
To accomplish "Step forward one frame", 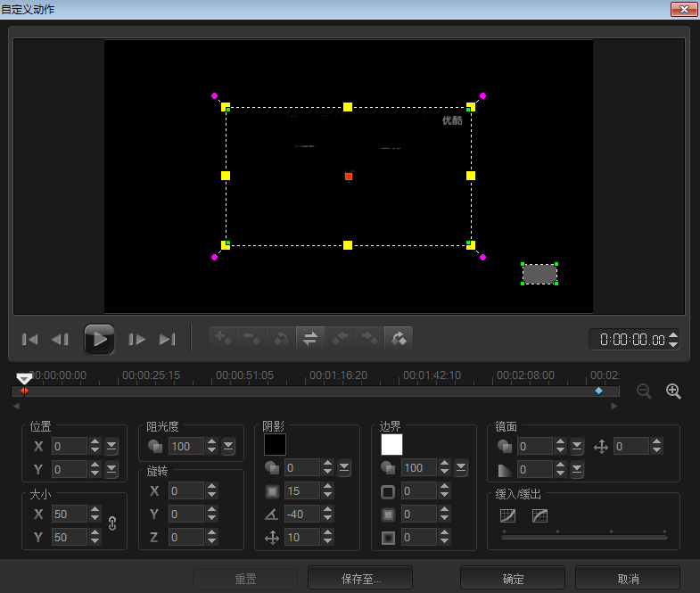I will (136, 340).
